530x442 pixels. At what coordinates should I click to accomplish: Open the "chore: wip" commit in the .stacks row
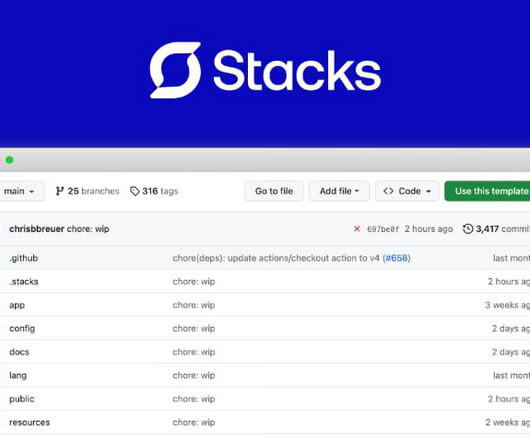point(194,281)
